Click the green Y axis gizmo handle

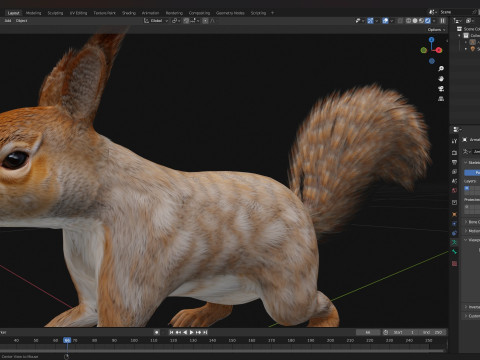(424, 50)
